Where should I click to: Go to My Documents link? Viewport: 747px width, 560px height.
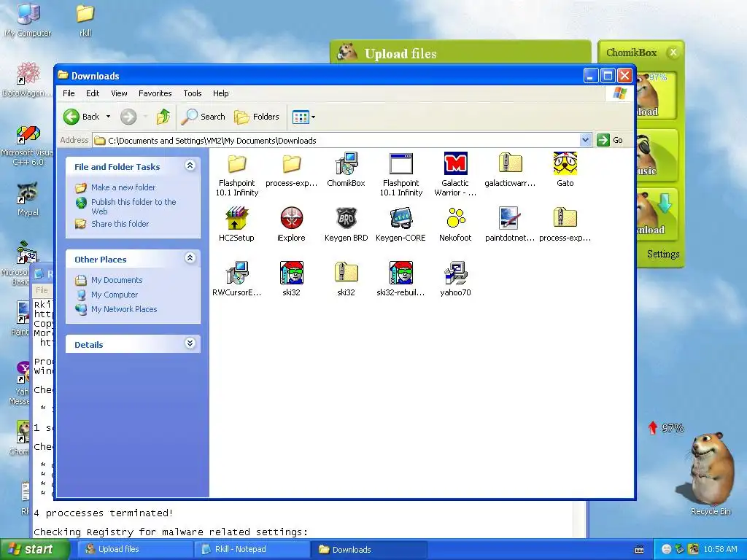click(x=117, y=280)
